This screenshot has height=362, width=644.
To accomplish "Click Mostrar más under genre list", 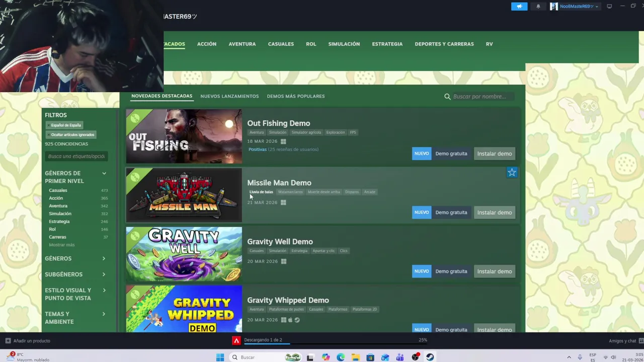I will click(x=61, y=245).
